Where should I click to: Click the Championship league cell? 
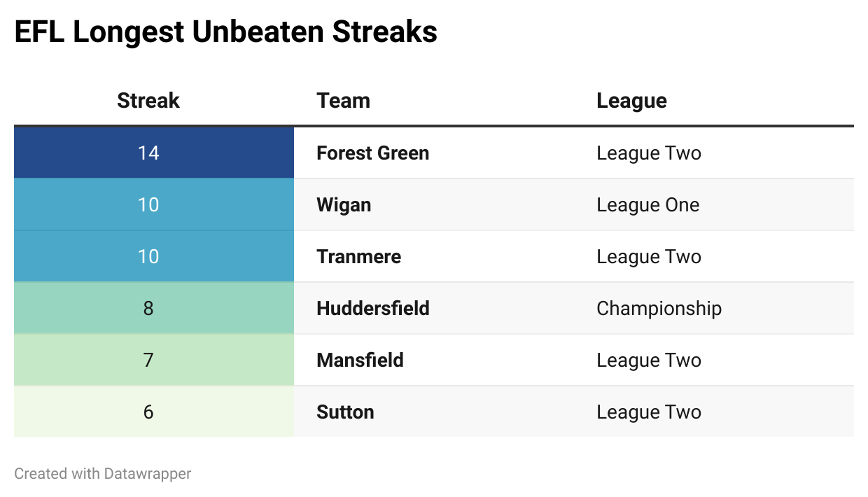pyautogui.click(x=659, y=309)
